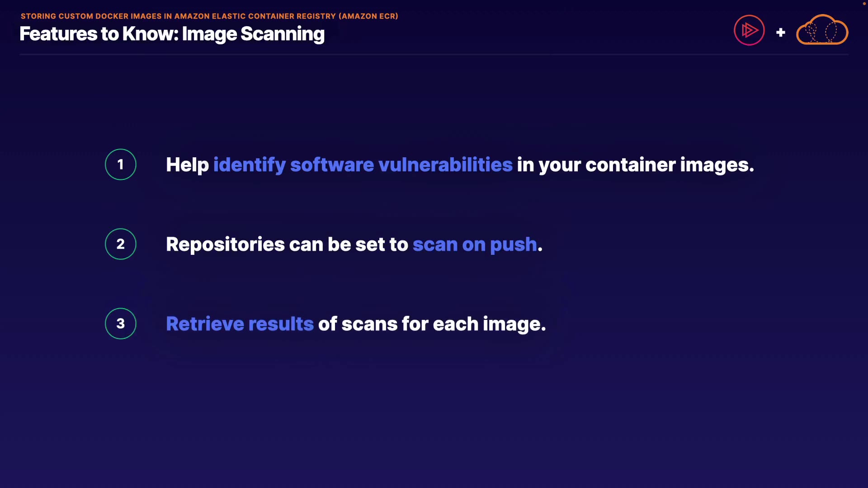Click the "Retrieve results" highlighted text
This screenshot has height=488, width=868.
(x=240, y=324)
